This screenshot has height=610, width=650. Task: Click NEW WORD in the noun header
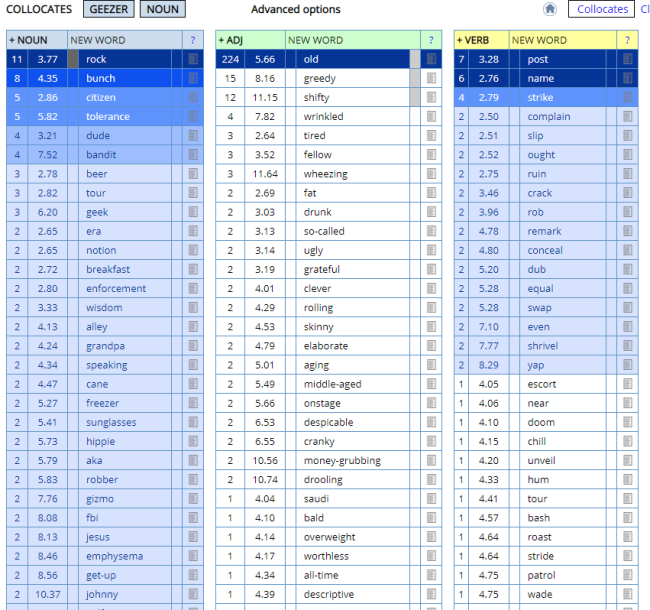click(98, 40)
